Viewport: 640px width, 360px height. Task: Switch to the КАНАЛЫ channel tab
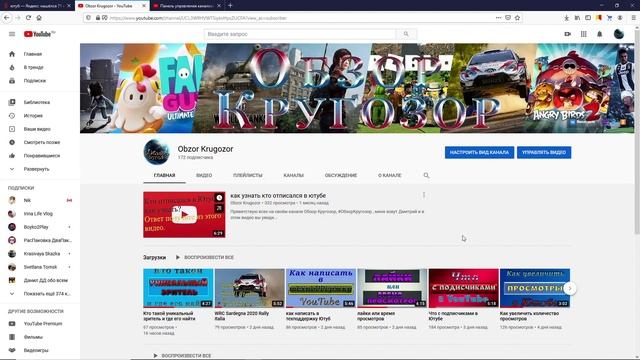point(293,175)
